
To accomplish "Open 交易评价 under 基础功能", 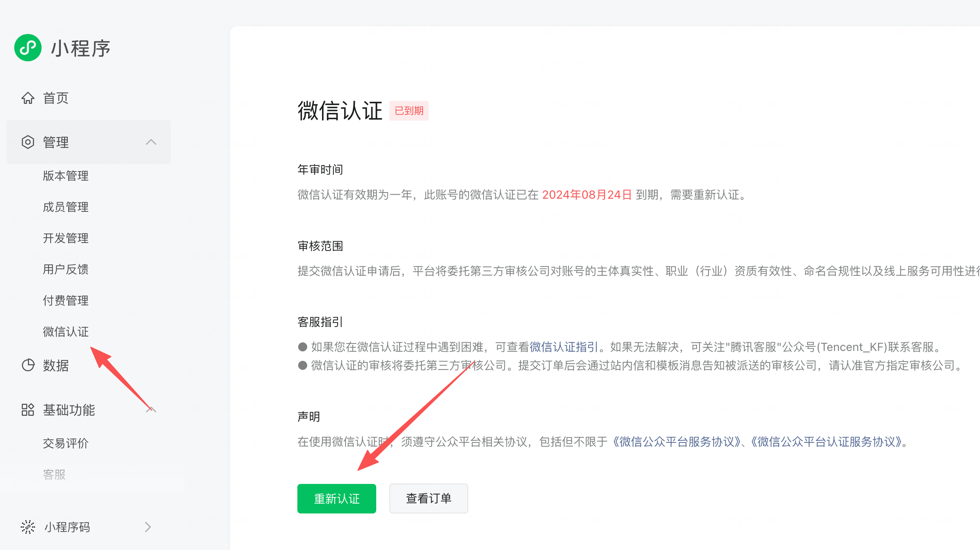I will (x=66, y=443).
